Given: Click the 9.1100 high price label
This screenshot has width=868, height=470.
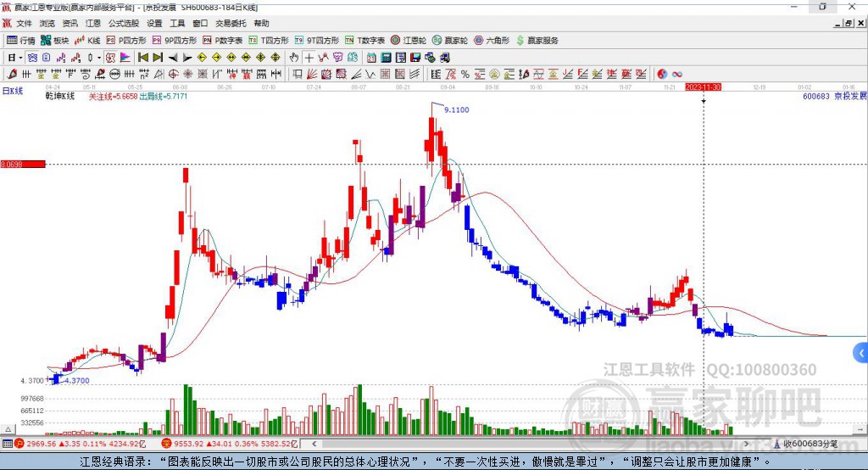Looking at the screenshot, I should [x=457, y=109].
